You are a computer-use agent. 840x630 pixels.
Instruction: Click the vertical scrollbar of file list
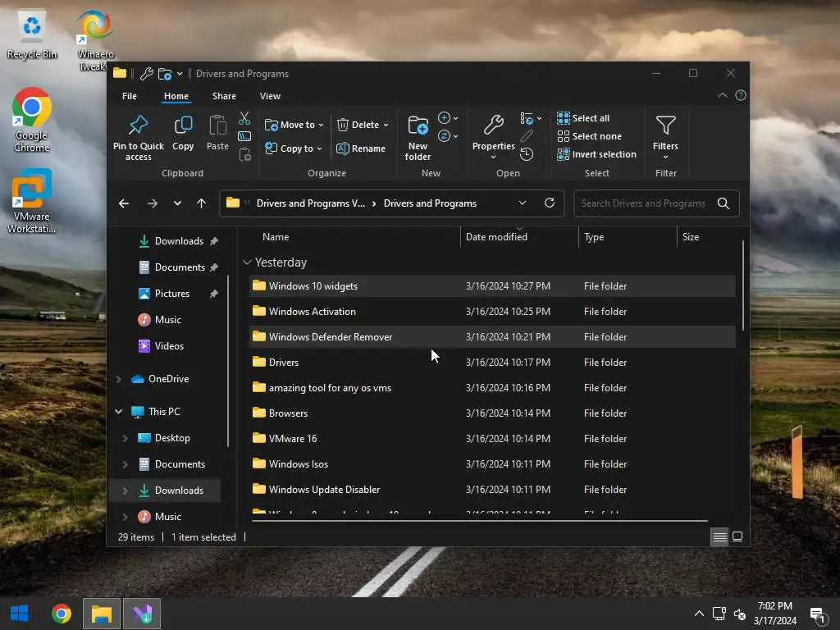[x=743, y=285]
